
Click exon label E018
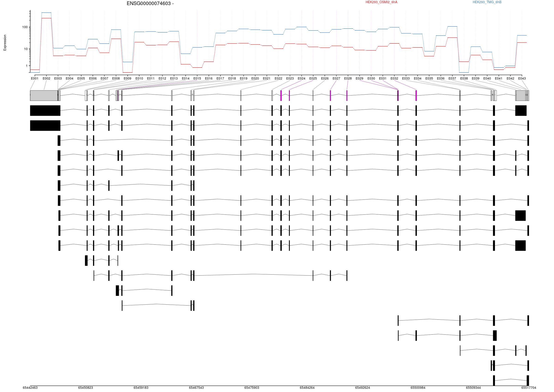[x=232, y=78]
